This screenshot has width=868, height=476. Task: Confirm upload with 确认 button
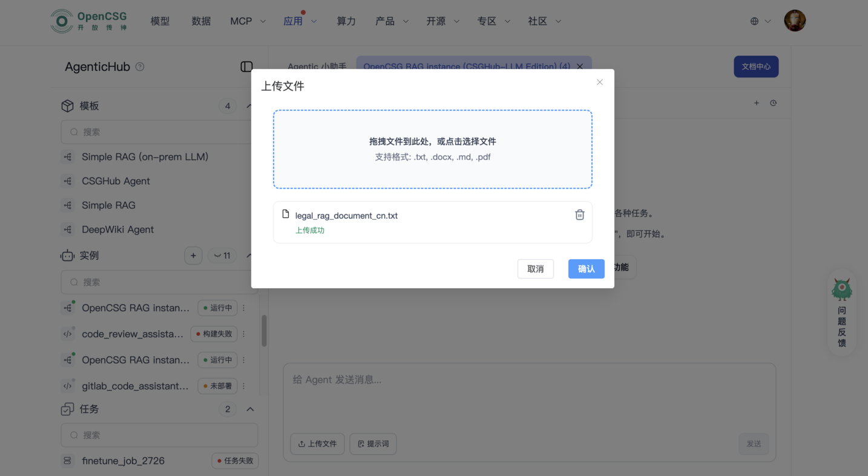(x=586, y=268)
